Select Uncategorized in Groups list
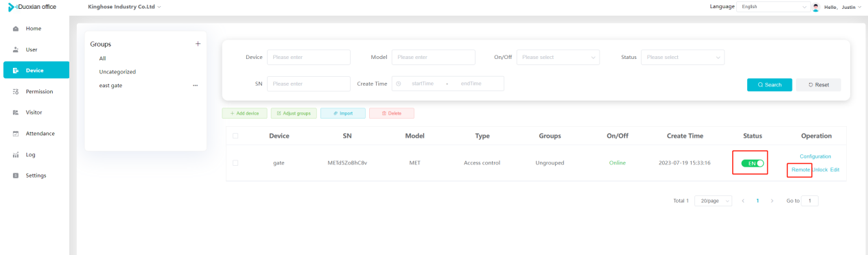Image resolution: width=868 pixels, height=255 pixels. [x=117, y=71]
